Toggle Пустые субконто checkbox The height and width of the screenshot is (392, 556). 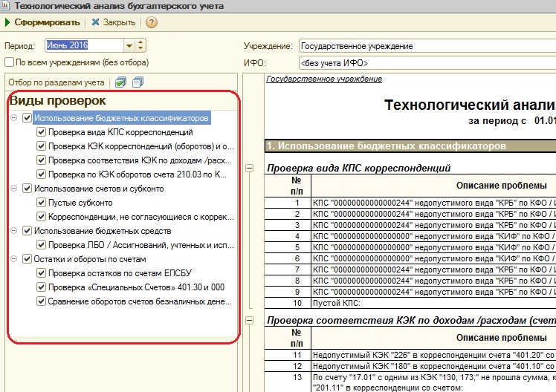tap(41, 203)
